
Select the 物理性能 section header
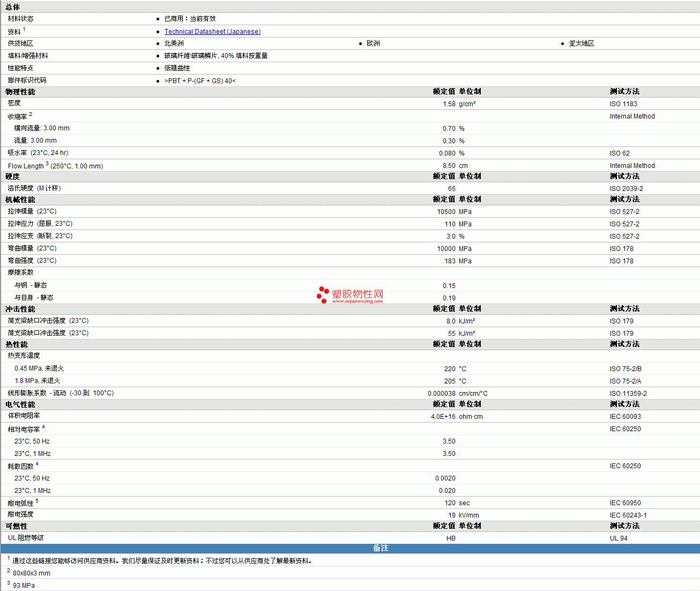point(20,92)
